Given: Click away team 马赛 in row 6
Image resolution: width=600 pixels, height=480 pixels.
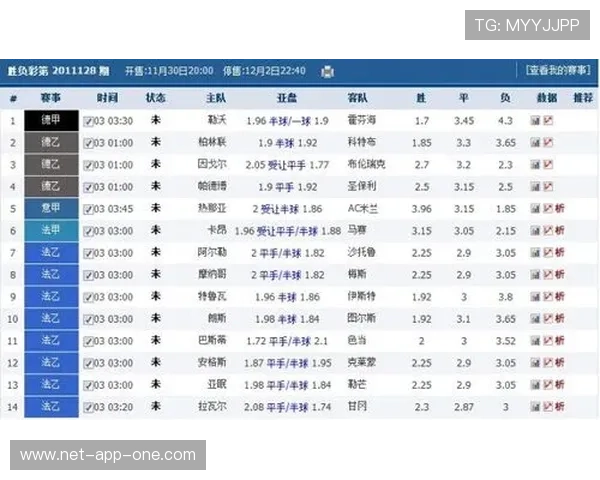Looking at the screenshot, I should point(357,230).
